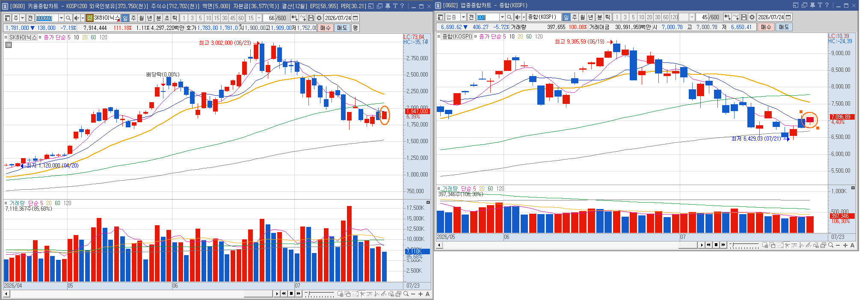Expand the sector code 001 dropdown arrow
Screen dimensions: 868x300
coord(502,17)
